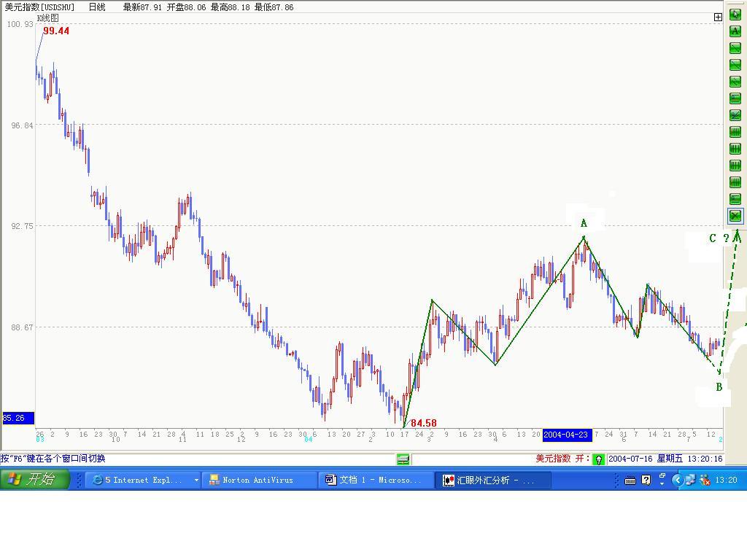Open the Internet Explorer group dropdown arrow
Image resolution: width=747 pixels, height=560 pixels.
point(196,480)
